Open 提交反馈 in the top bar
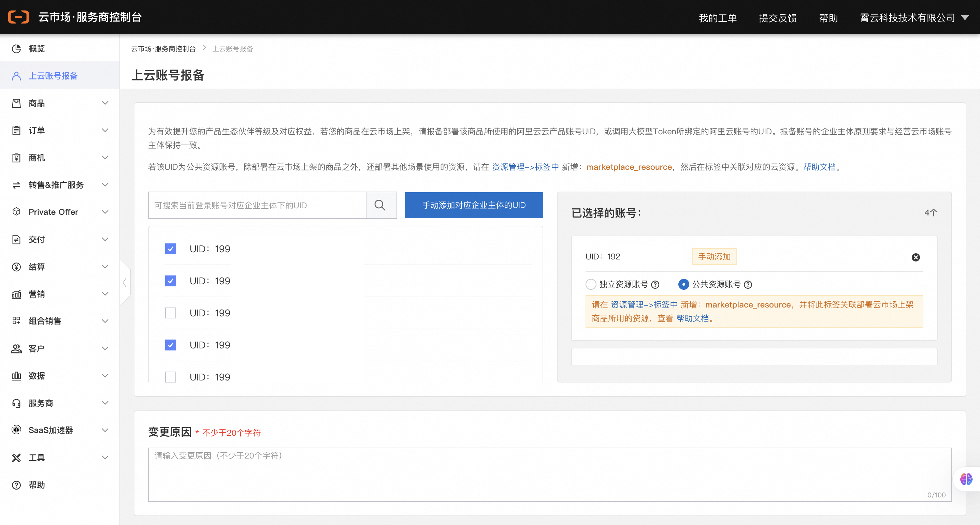Screen dimensions: 980x525 click(x=778, y=18)
